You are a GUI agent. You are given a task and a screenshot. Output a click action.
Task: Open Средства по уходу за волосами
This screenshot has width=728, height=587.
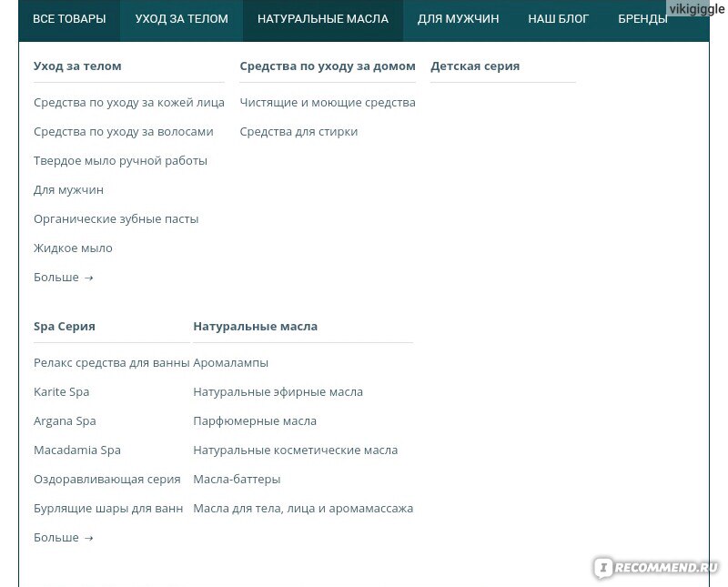point(124,132)
